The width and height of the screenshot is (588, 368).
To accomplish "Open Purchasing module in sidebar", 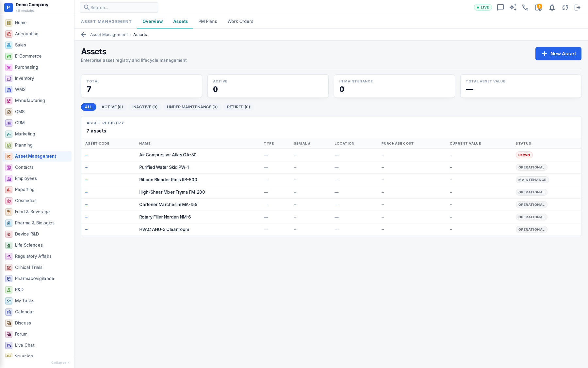I will coord(37,67).
